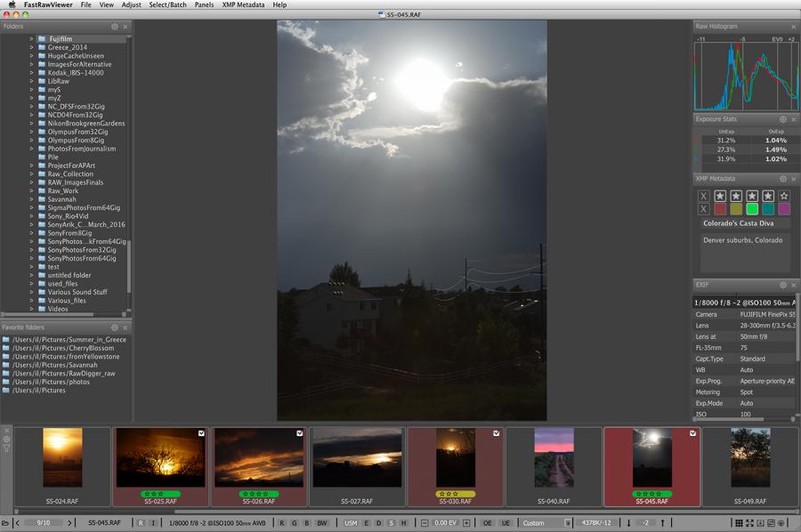Toggle USM sharpening in bottom toolbar

pyautogui.click(x=352, y=522)
